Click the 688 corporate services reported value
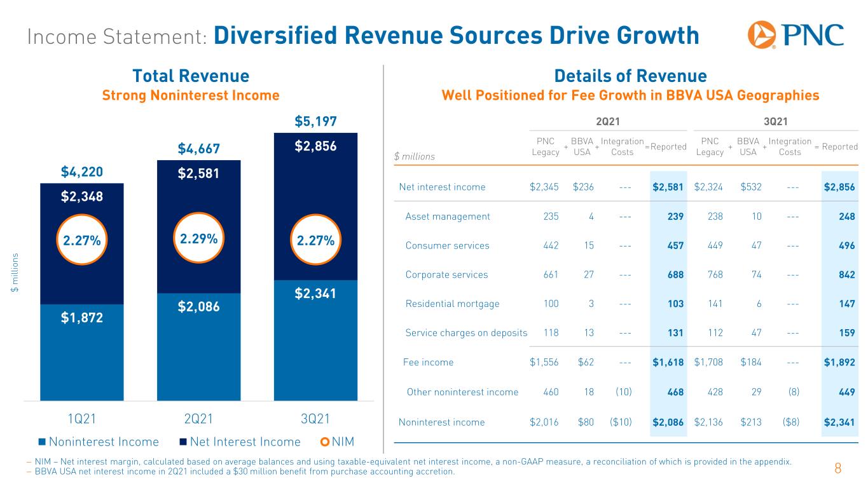Screen dimensions: 868x488 pos(676,274)
